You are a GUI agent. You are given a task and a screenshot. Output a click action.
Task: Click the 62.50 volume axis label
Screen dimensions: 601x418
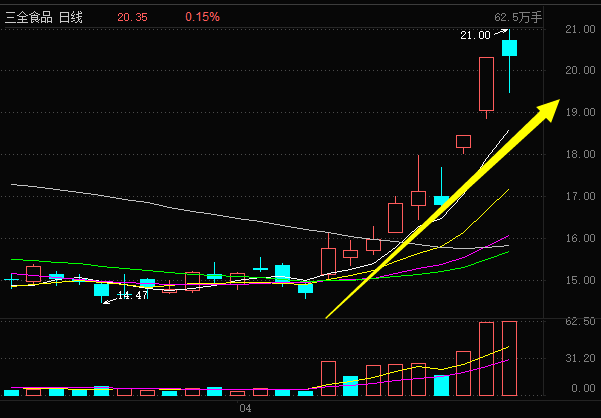pos(581,321)
